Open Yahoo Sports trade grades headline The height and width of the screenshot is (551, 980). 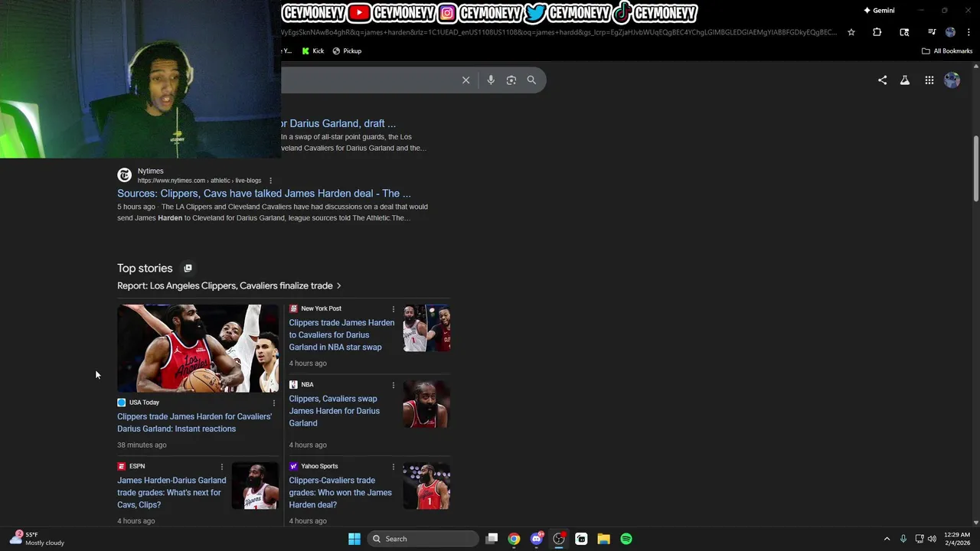tap(340, 493)
